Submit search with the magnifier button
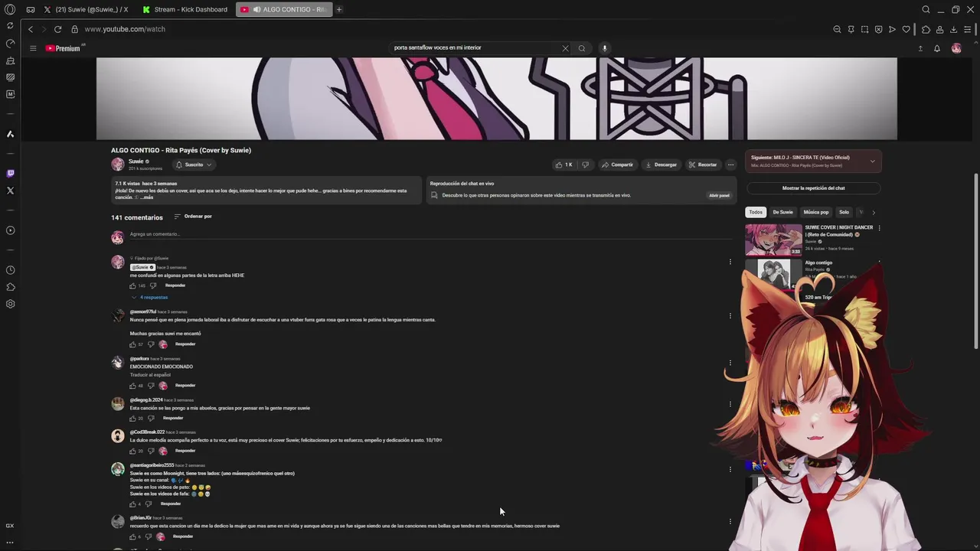Viewport: 980px width, 551px height. click(582, 48)
